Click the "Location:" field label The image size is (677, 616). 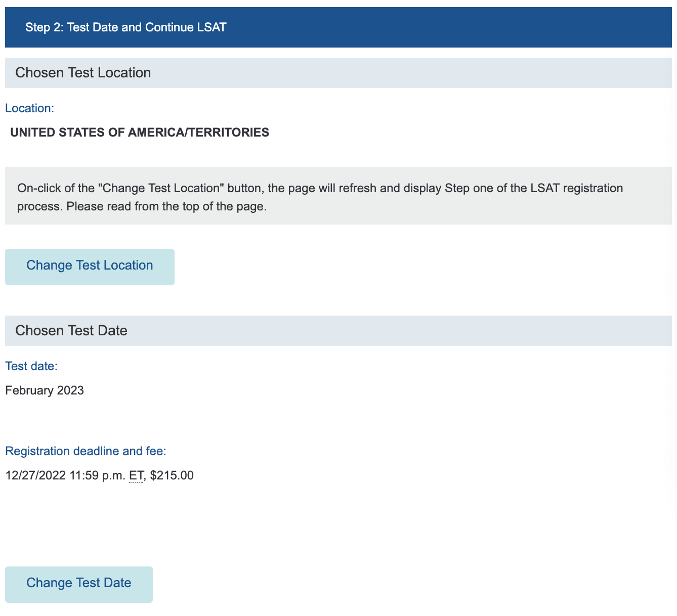pyautogui.click(x=29, y=108)
